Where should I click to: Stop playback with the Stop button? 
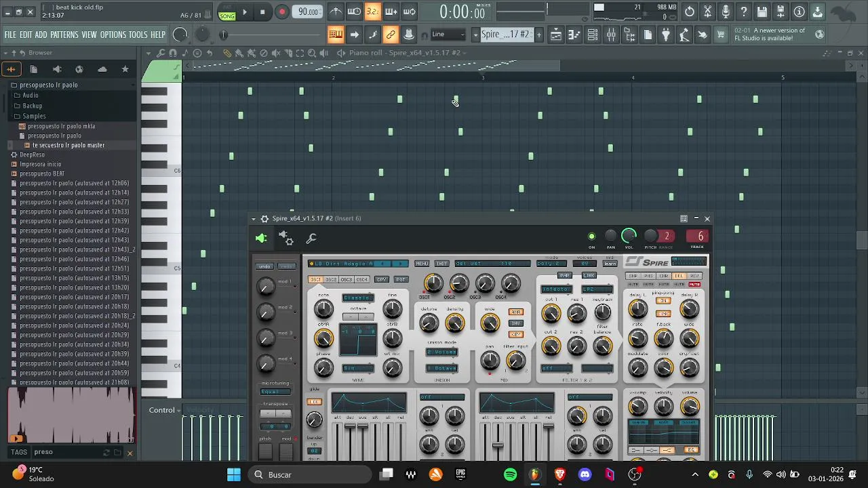(x=262, y=12)
